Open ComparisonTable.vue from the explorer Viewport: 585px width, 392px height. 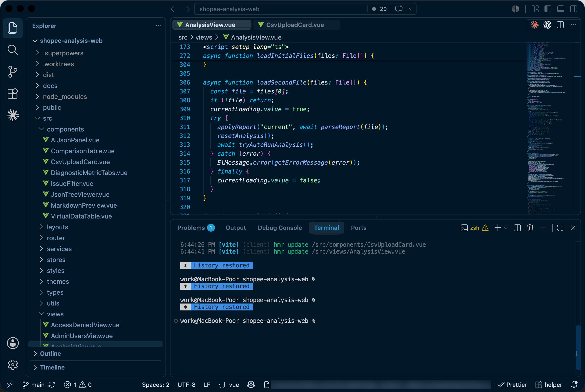(x=83, y=151)
